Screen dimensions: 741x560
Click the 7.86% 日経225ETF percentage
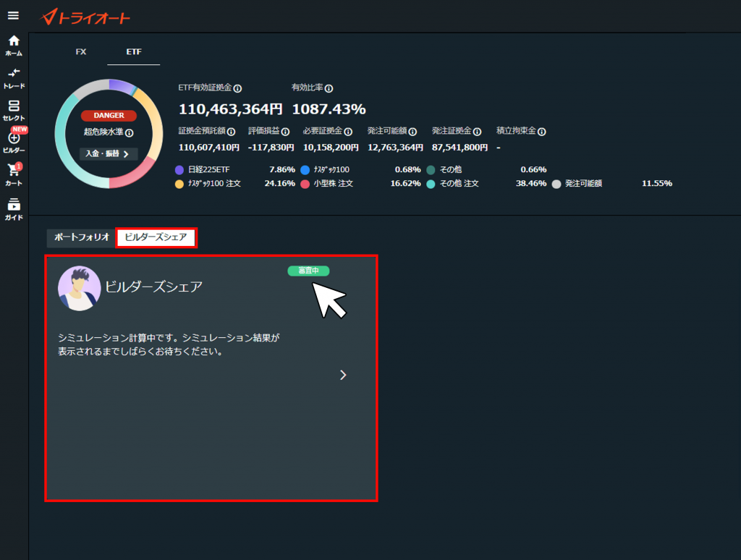pyautogui.click(x=282, y=169)
